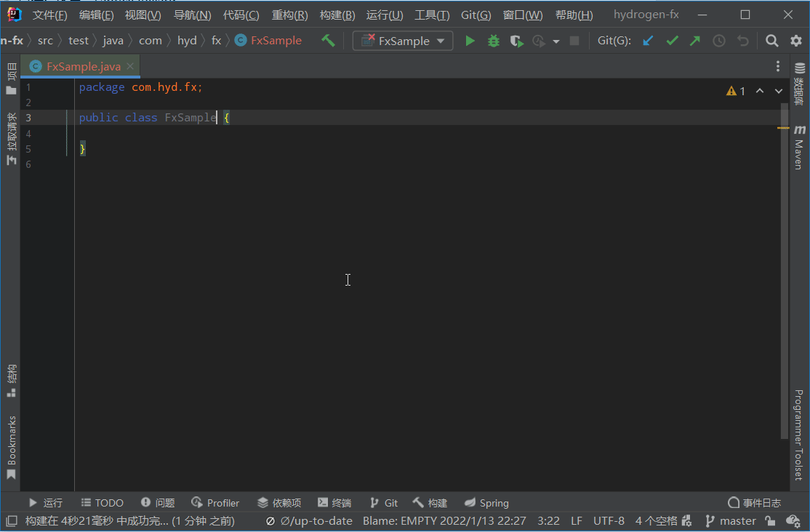
Task: Start debugging with the bug icon
Action: pos(494,41)
